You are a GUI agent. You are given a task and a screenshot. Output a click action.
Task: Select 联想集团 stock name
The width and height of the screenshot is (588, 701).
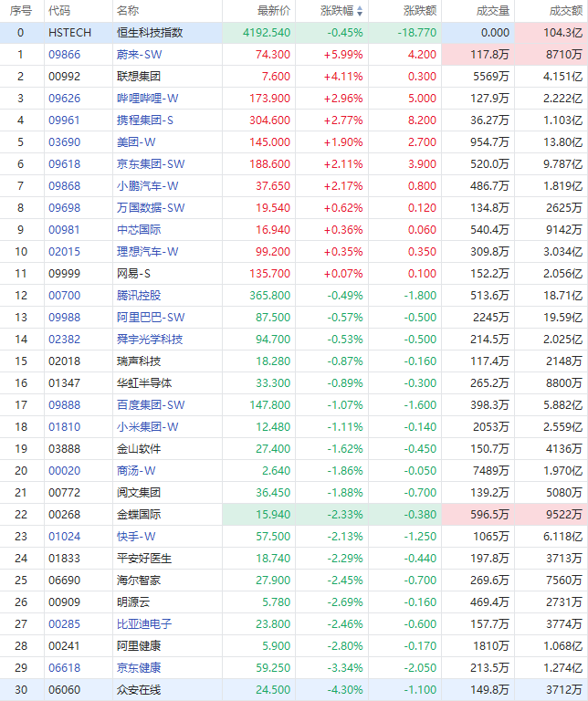pos(139,77)
